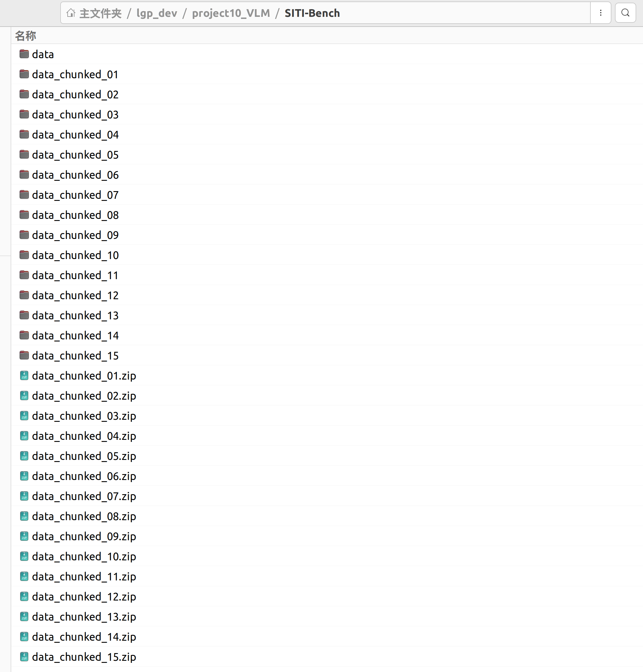643x672 pixels.
Task: Click the home icon in path bar
Action: point(71,13)
